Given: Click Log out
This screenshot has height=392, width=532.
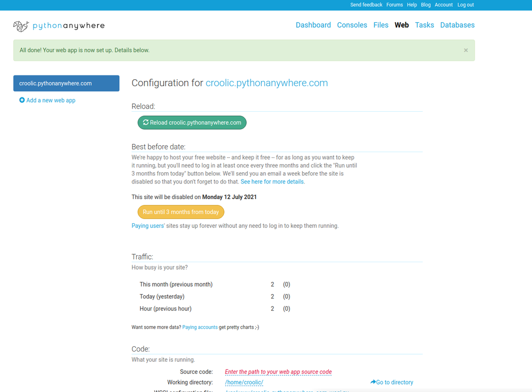Looking at the screenshot, I should (465, 5).
